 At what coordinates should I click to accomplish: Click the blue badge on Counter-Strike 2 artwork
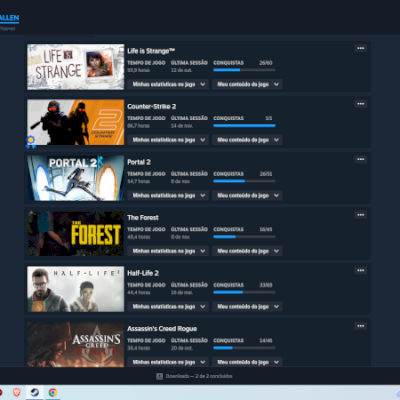[x=31, y=142]
